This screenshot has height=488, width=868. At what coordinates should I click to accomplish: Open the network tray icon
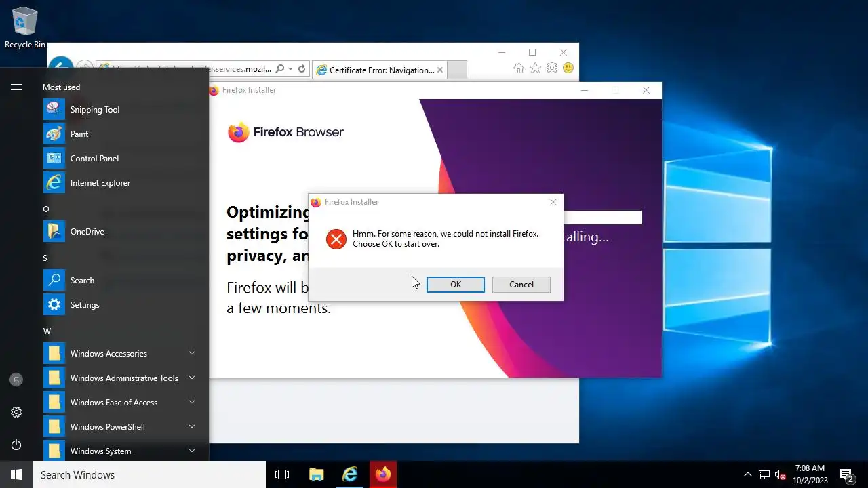764,474
